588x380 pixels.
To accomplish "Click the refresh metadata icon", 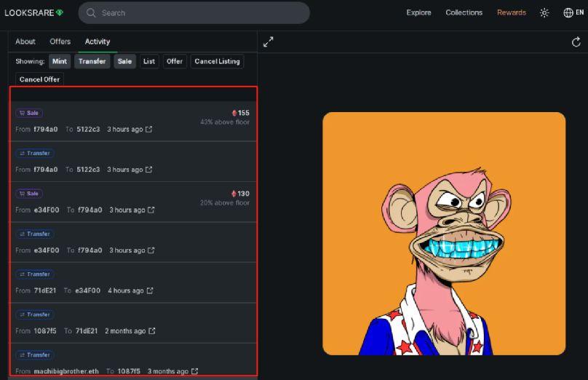I will pos(576,42).
